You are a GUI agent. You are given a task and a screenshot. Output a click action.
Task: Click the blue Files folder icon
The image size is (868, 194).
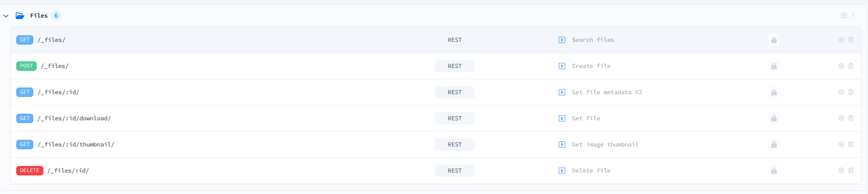(x=20, y=16)
